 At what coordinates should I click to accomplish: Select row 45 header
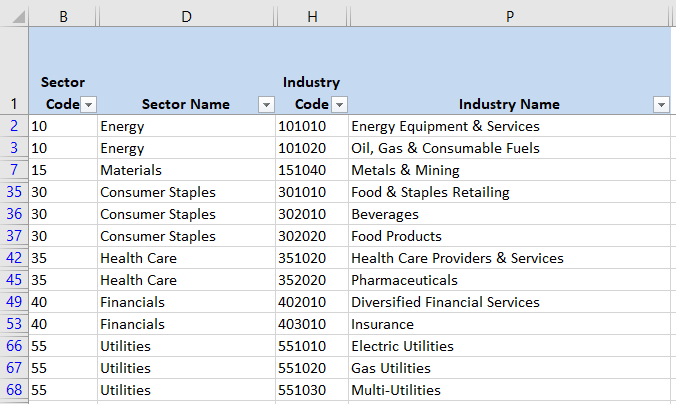(14, 280)
